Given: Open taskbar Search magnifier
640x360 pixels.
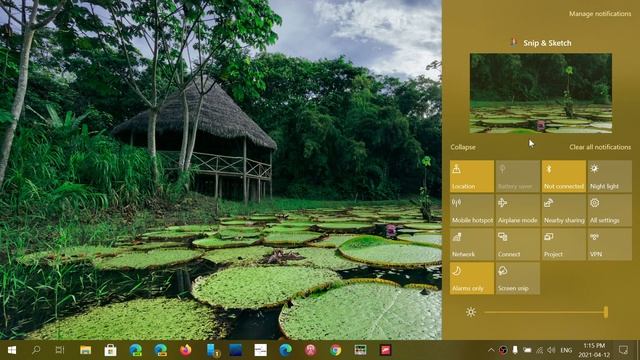Looking at the screenshot, I should pyautogui.click(x=36, y=350).
